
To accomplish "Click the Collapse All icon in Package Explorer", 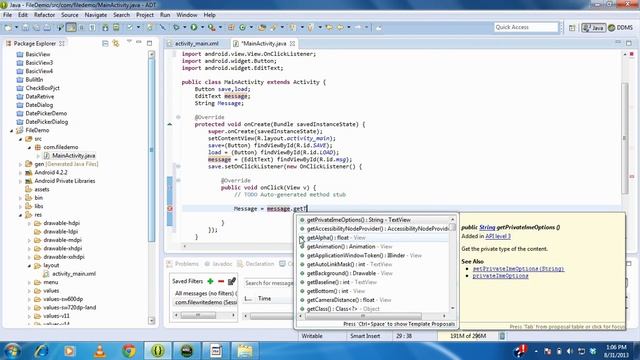I will coord(105,43).
